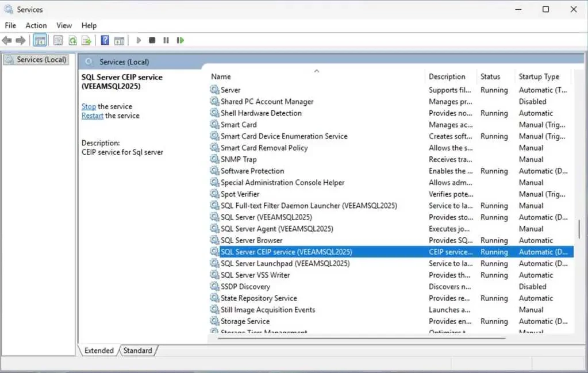588x373 pixels.
Task: Click gear icon beside SNMP Trap
Action: pyautogui.click(x=214, y=159)
